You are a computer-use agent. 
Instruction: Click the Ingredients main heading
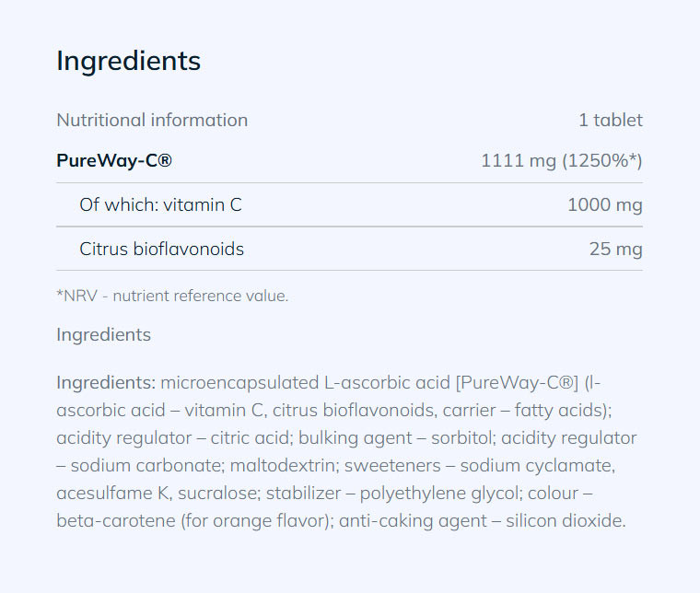(x=128, y=61)
